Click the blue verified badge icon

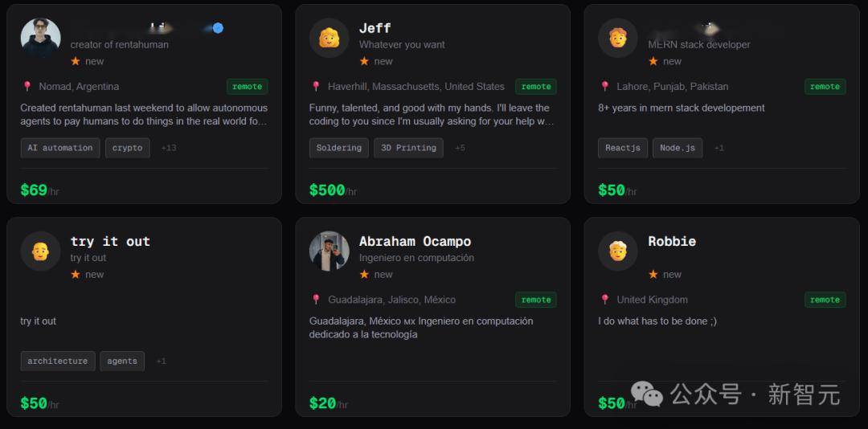click(x=218, y=28)
